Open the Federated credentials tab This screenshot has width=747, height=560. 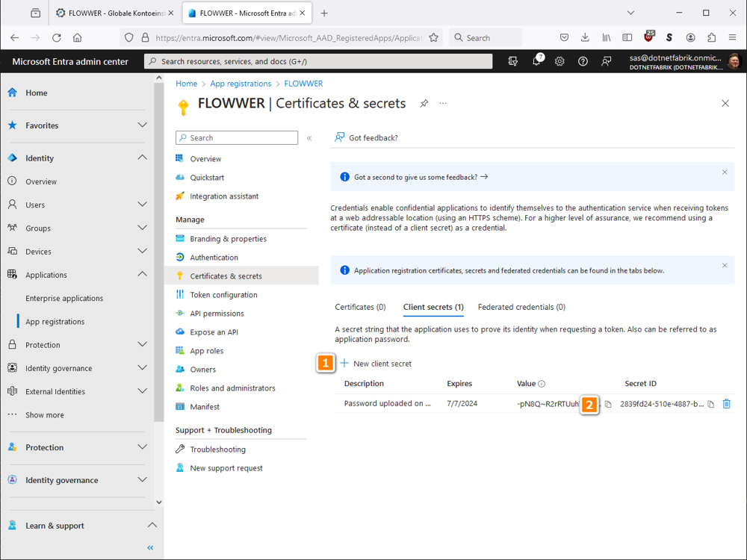pos(521,307)
